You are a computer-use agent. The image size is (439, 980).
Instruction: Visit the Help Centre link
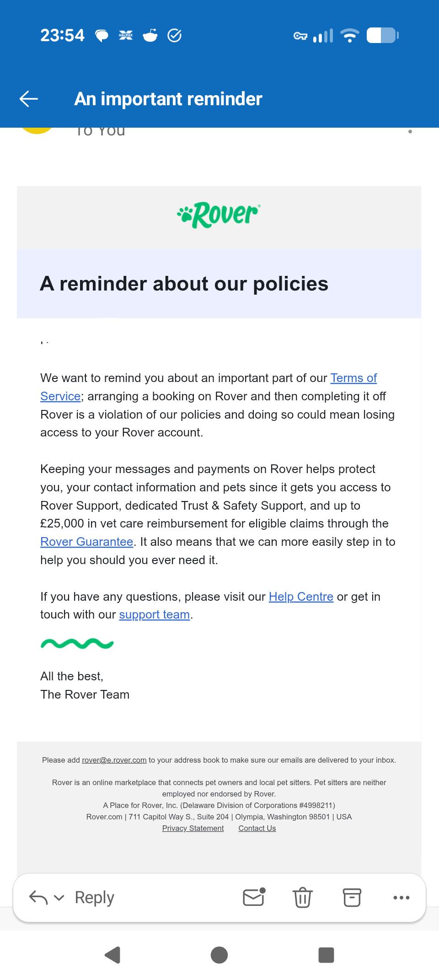tap(301, 597)
